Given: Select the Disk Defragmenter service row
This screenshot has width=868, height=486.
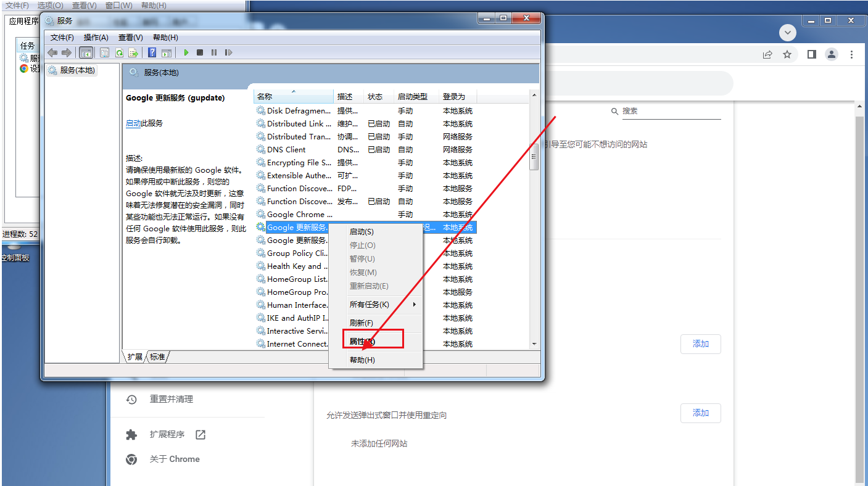Looking at the screenshot, I should (x=365, y=111).
